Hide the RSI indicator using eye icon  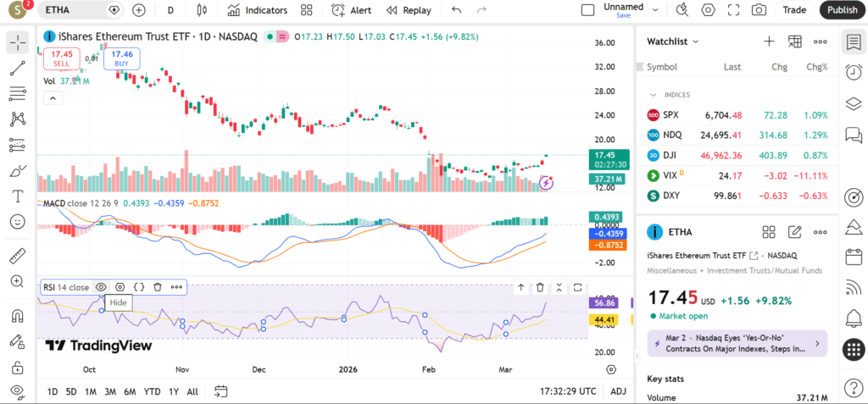pos(102,287)
